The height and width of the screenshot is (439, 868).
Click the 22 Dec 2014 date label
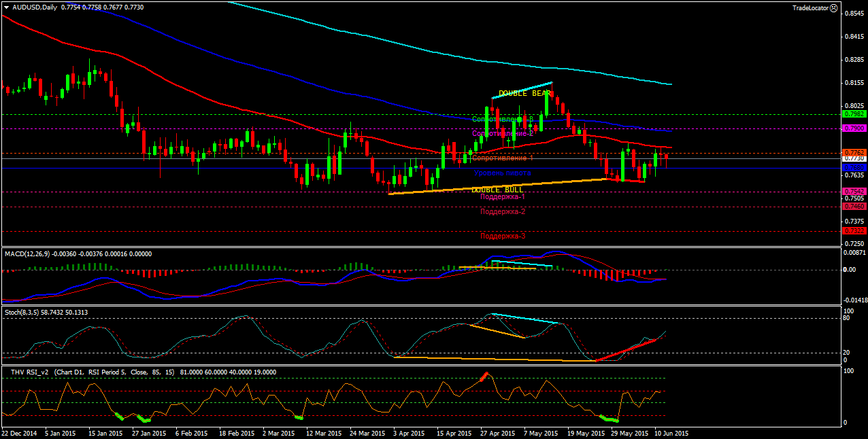(x=20, y=433)
